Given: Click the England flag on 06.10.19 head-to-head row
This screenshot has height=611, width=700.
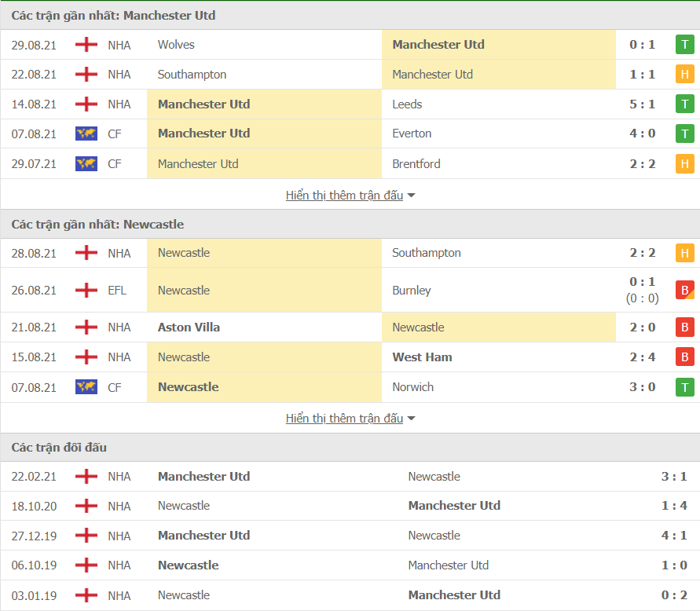Looking at the screenshot, I should (x=86, y=565).
